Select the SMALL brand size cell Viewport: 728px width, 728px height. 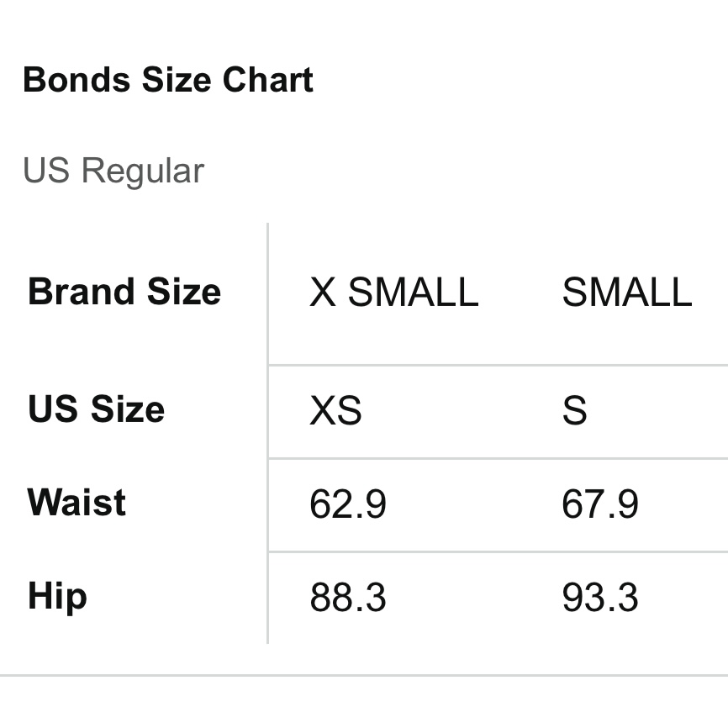pyautogui.click(x=626, y=293)
